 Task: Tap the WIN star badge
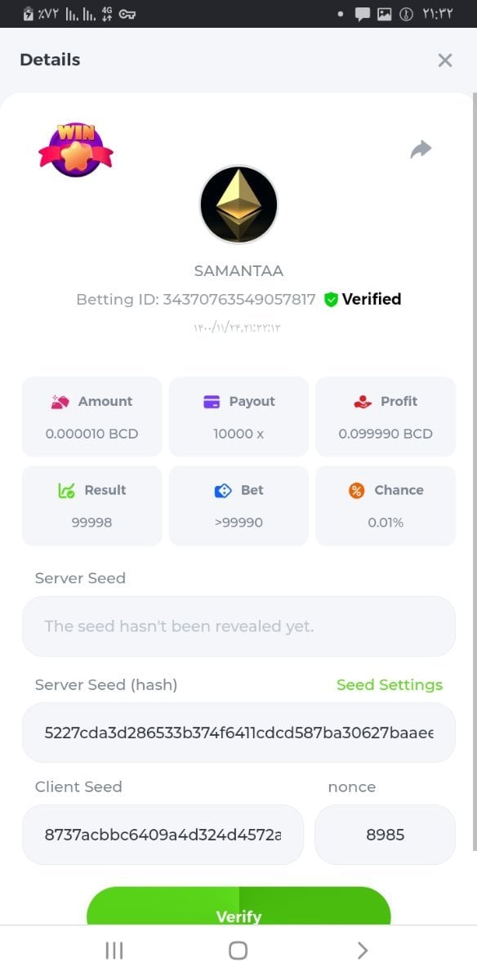click(x=76, y=149)
